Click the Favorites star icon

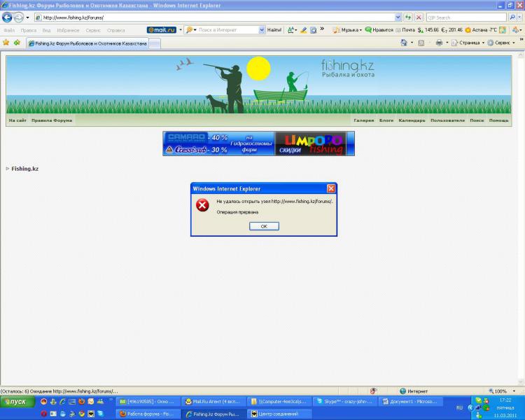(6, 43)
